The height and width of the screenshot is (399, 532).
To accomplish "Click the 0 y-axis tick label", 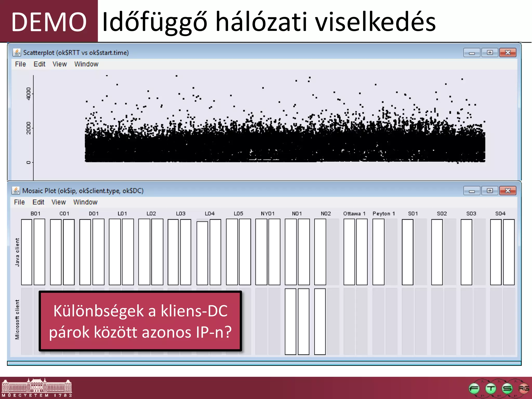I will click(28, 162).
